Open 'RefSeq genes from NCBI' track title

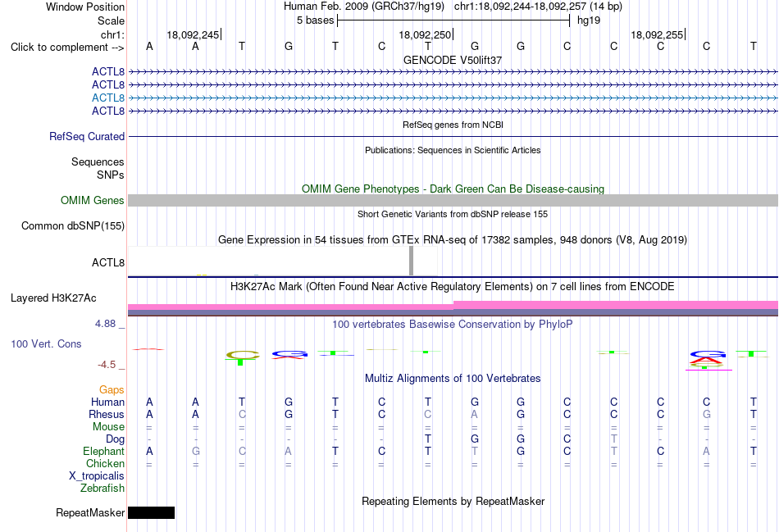click(453, 125)
